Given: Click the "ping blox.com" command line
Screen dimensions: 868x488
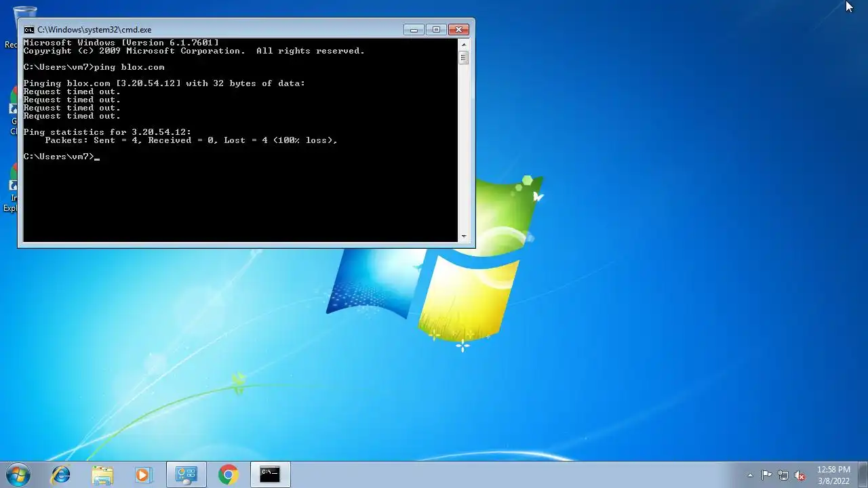Looking at the screenshot, I should [x=94, y=67].
